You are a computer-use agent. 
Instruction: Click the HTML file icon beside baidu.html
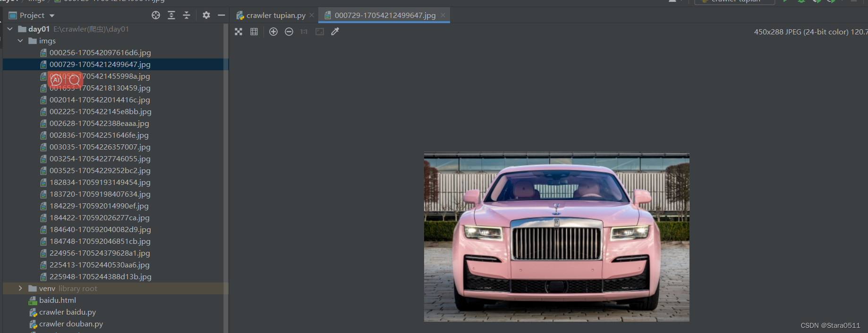point(33,300)
